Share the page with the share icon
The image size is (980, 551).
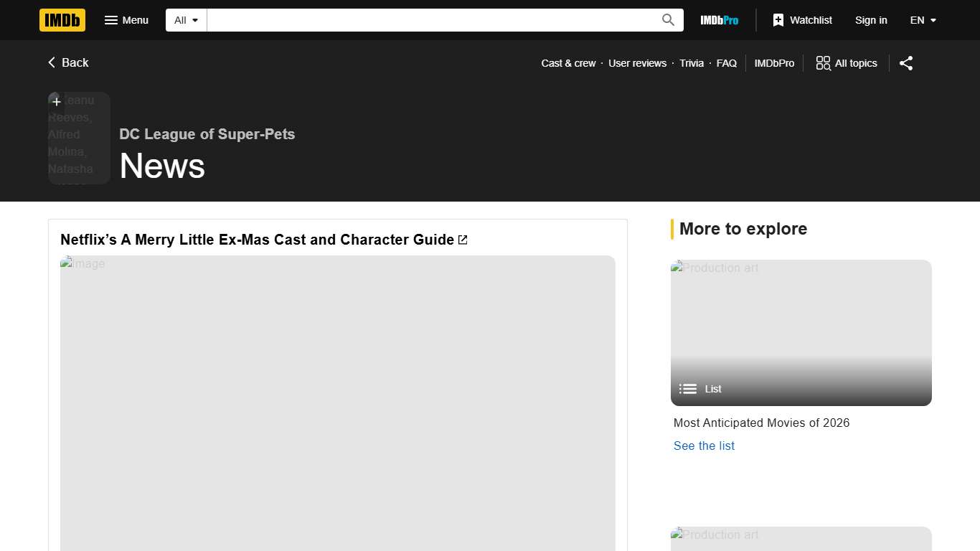tap(905, 63)
